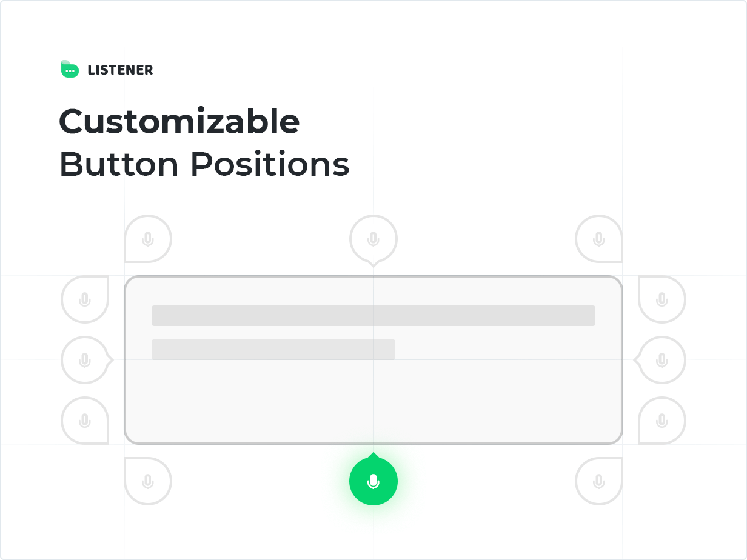This screenshot has width=747, height=560.
Task: Click the upper mic button right of the box
Action: coord(662,299)
